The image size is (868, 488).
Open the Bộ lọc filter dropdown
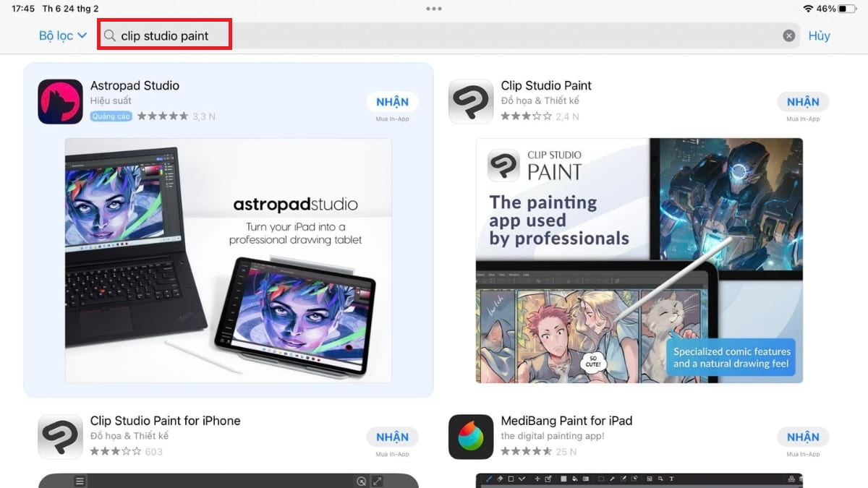click(61, 35)
